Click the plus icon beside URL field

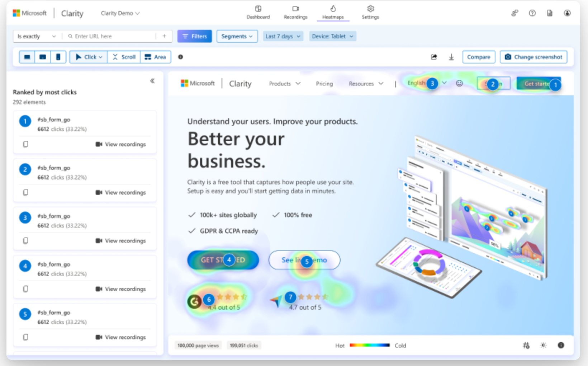(164, 36)
